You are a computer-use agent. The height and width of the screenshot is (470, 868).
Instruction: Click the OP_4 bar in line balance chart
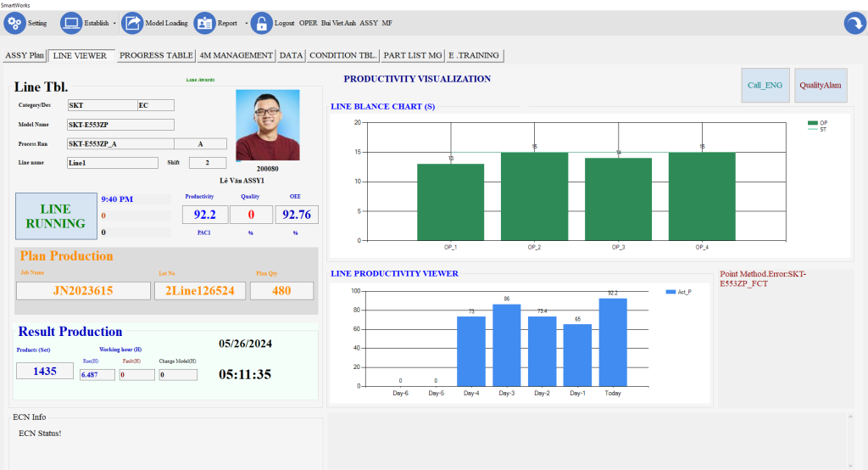click(702, 196)
